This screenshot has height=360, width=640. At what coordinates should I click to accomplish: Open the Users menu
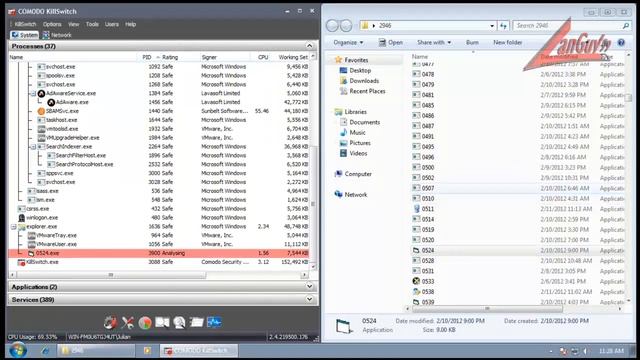pyautogui.click(x=111, y=24)
